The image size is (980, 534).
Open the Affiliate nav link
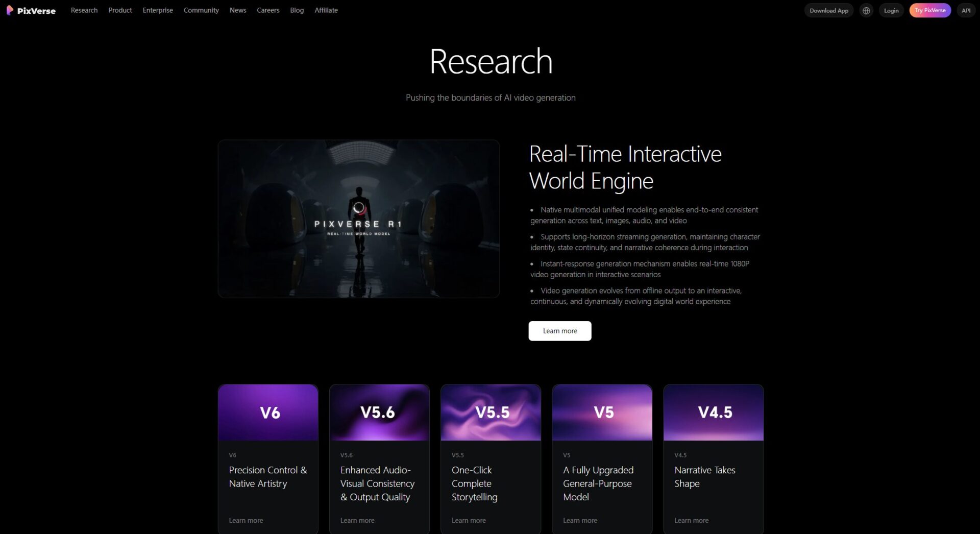click(326, 10)
